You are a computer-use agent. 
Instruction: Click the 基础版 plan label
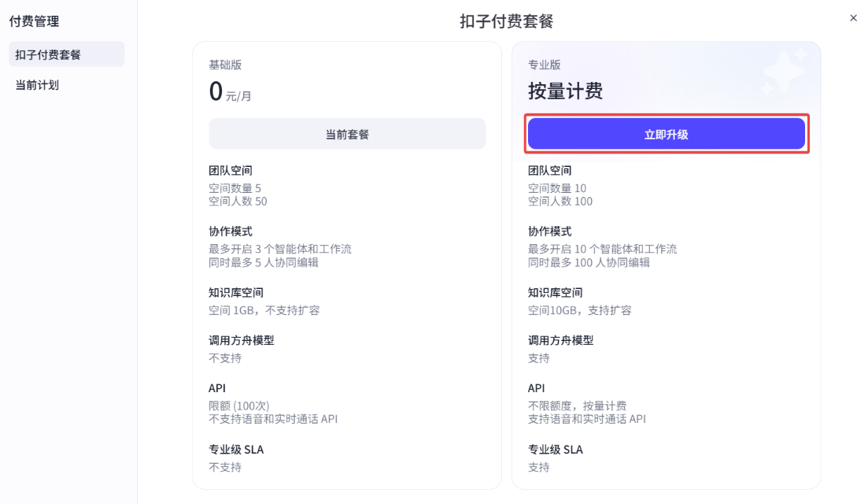pos(225,65)
